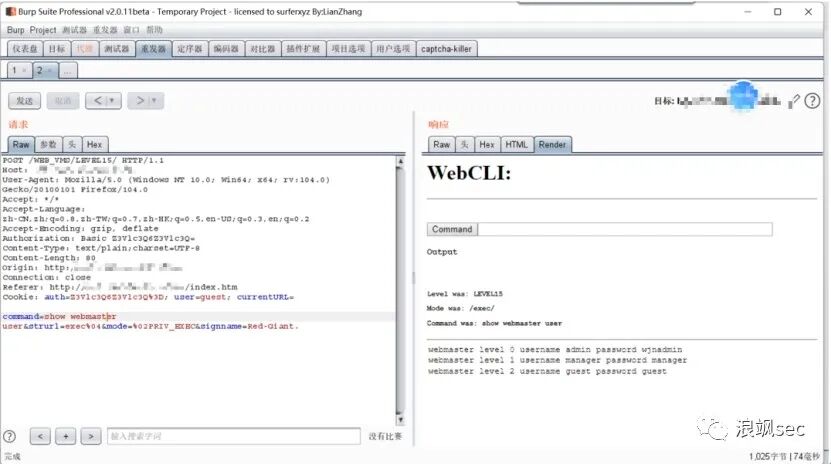Click the Command button in rendered page

[452, 229]
